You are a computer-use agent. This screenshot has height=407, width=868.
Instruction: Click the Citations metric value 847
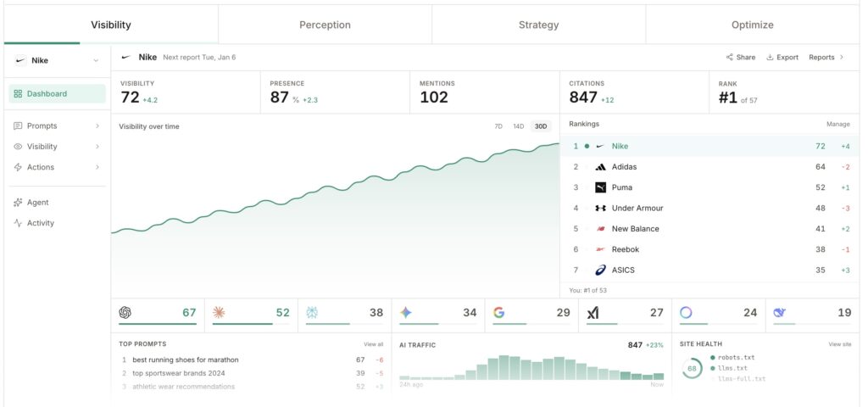[583, 98]
